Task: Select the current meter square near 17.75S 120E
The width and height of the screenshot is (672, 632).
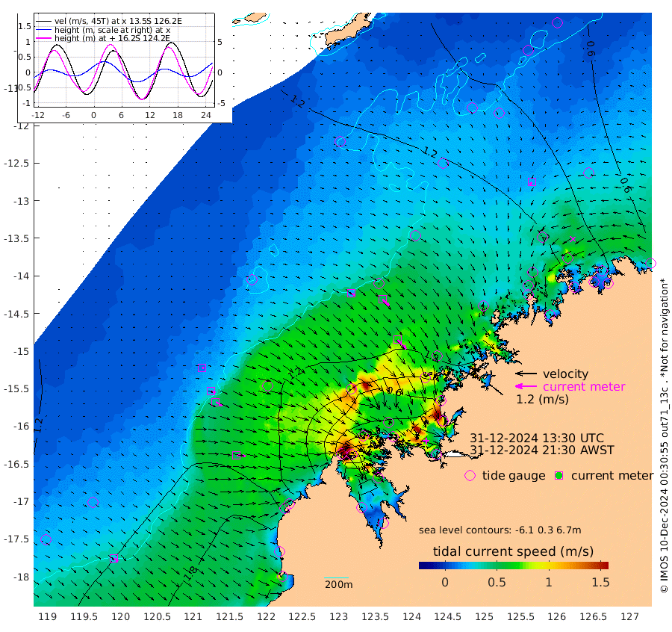Action: click(113, 558)
